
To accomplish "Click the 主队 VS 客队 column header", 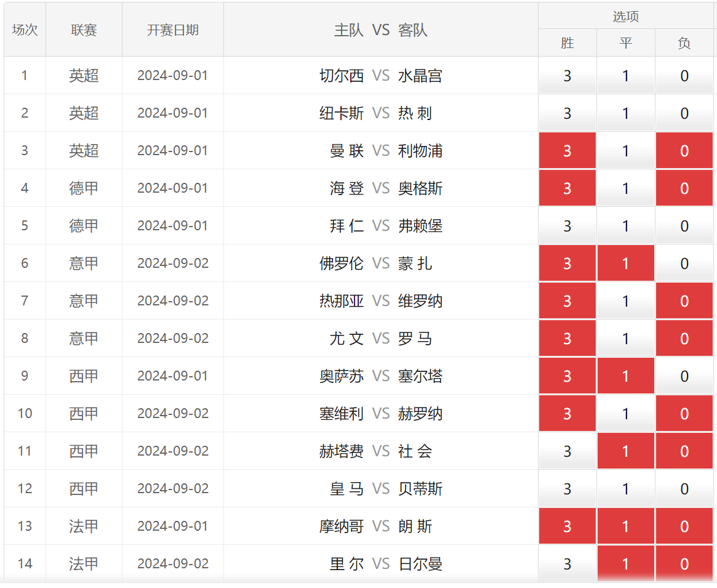I will click(x=380, y=30).
